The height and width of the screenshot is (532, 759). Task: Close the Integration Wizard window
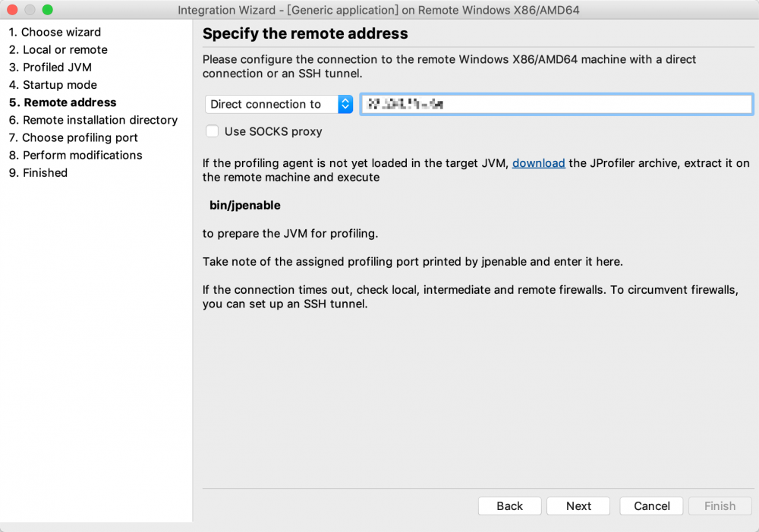[x=13, y=10]
